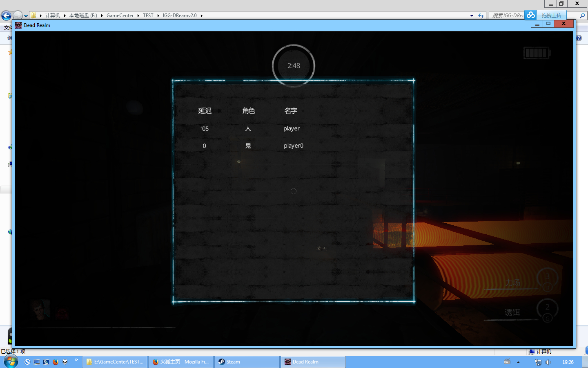The height and width of the screenshot is (368, 588).
Task: Click the 诱饵 ability circle icon with G key
Action: (547, 310)
